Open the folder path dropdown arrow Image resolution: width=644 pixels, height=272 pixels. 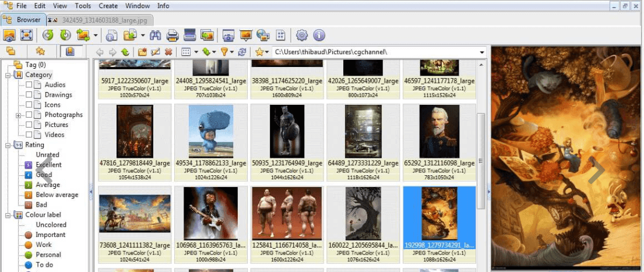(x=482, y=52)
